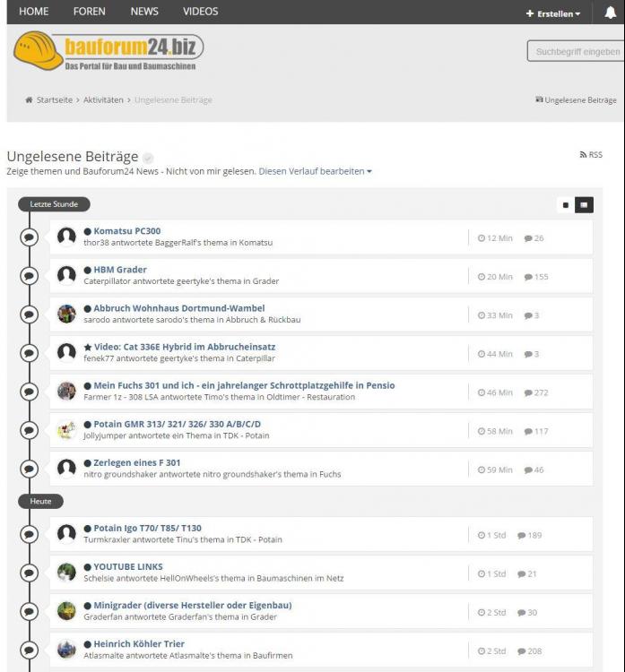This screenshot has height=672, width=625.
Task: Go to HOME in top navigation
Action: click(x=34, y=12)
